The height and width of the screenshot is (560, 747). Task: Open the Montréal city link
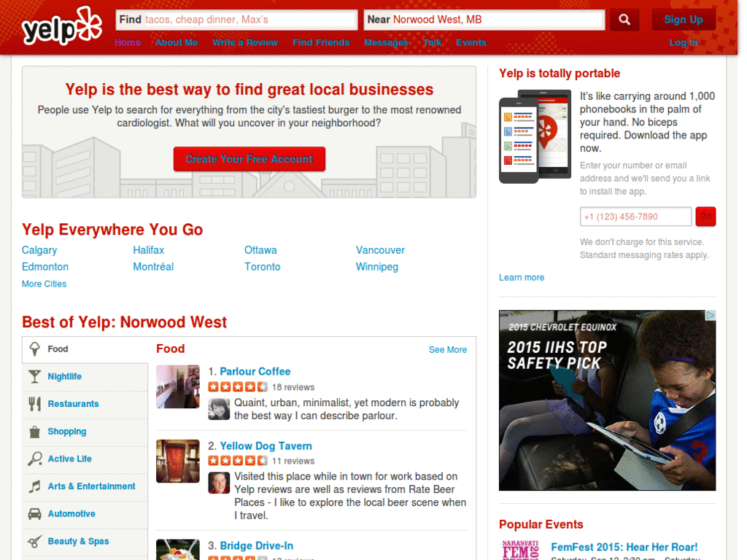[153, 267]
